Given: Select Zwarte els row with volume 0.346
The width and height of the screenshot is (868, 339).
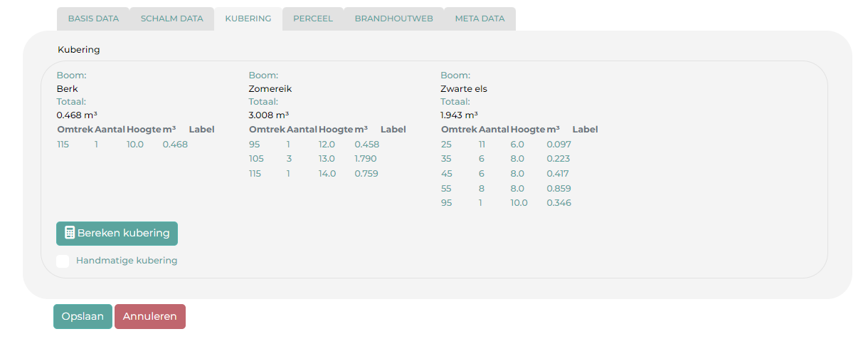Looking at the screenshot, I should click(x=505, y=203).
